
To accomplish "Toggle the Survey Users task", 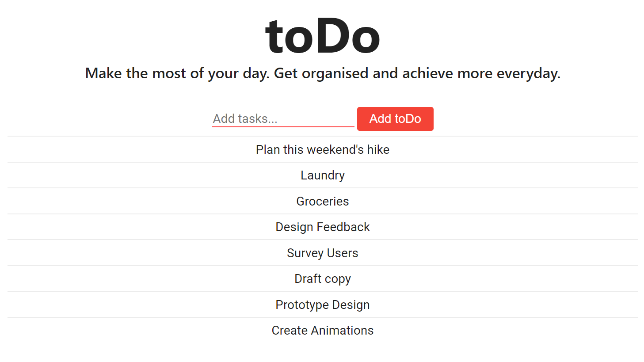I will pyautogui.click(x=323, y=253).
